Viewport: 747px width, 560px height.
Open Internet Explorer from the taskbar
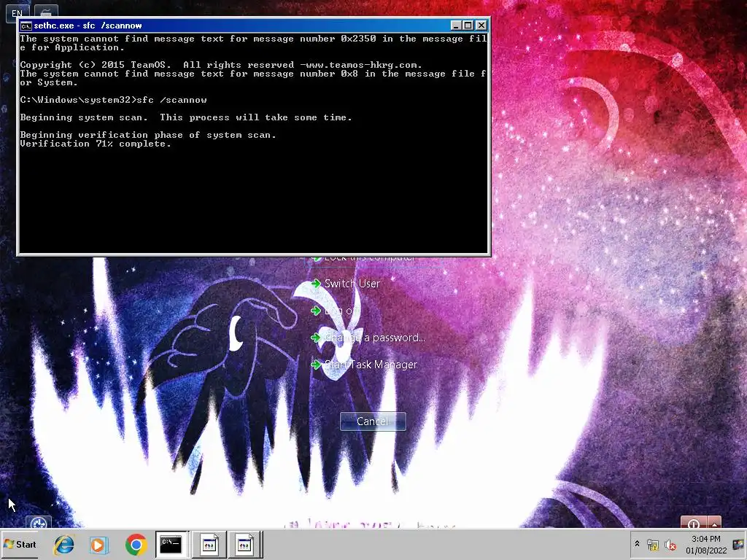coord(64,544)
